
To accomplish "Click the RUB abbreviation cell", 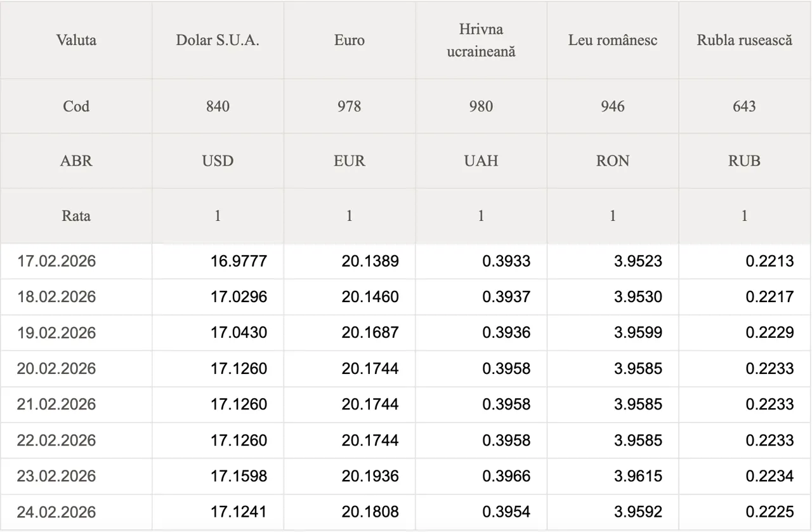I will pos(744,161).
